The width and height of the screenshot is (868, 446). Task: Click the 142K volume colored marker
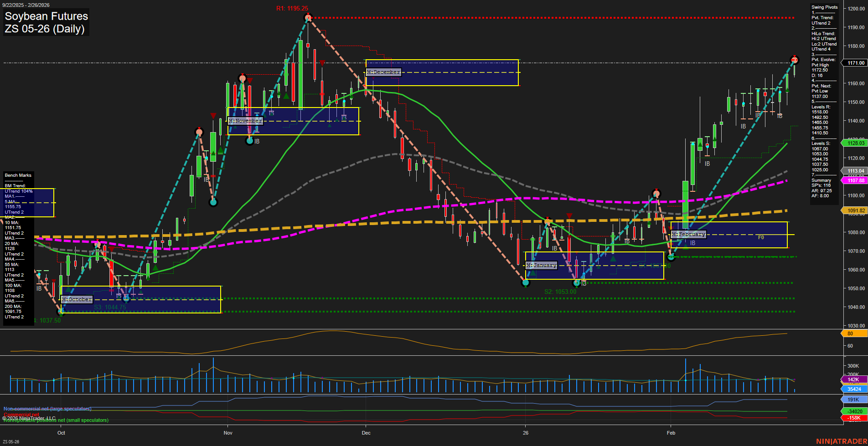(852, 380)
